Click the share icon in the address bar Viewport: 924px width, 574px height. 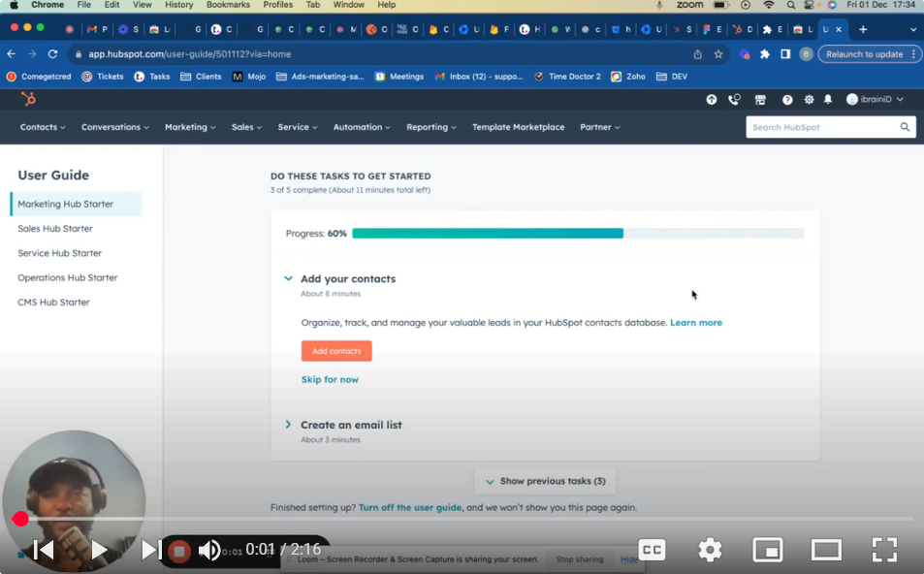[x=698, y=54]
